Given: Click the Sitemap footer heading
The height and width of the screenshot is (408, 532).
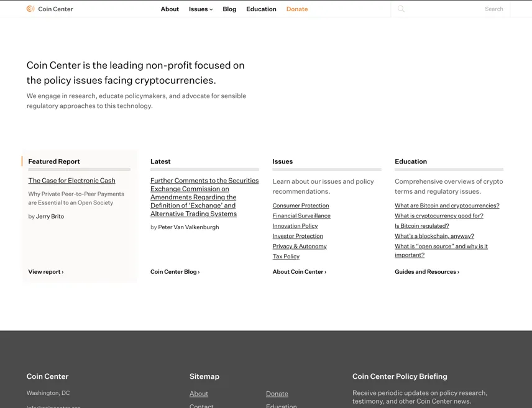Looking at the screenshot, I should [x=204, y=376].
